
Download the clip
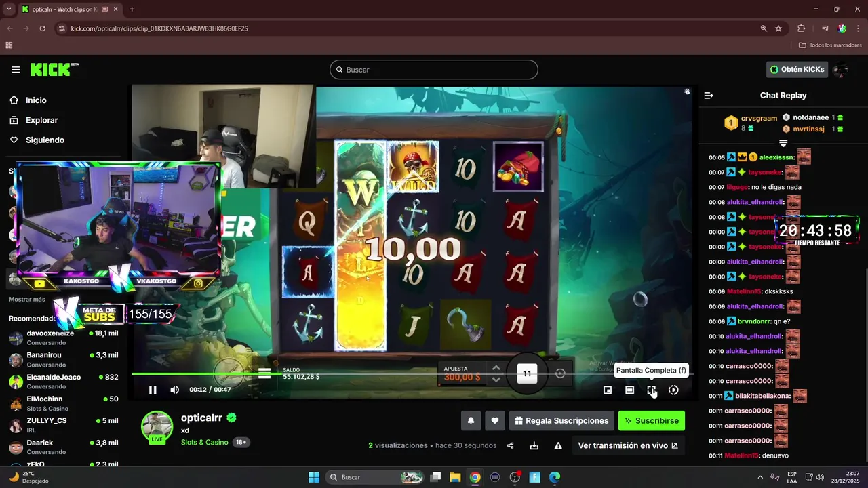coord(534,445)
